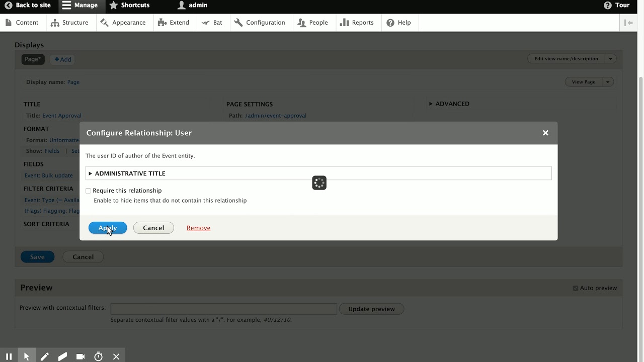Open the Configuration menu
The width and height of the screenshot is (644, 362).
click(260, 23)
